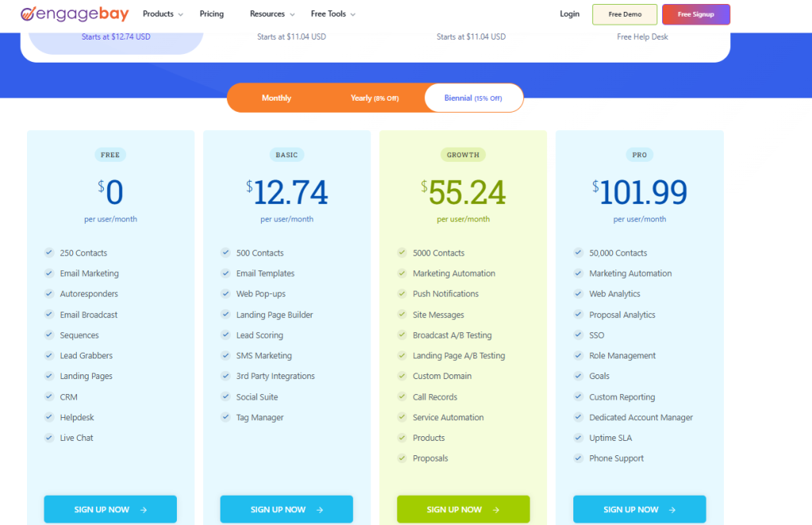Image resolution: width=812 pixels, height=525 pixels.
Task: Click the green check beside Push Notifications
Action: click(402, 293)
